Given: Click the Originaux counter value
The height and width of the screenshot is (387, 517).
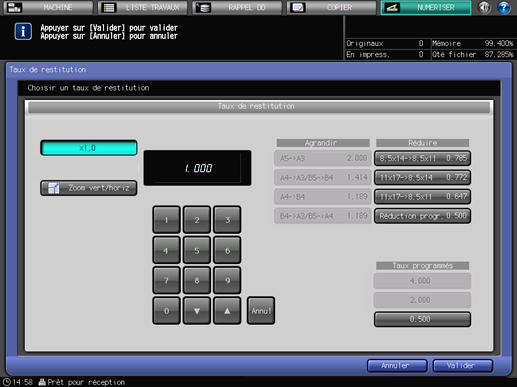Looking at the screenshot, I should 421,43.
